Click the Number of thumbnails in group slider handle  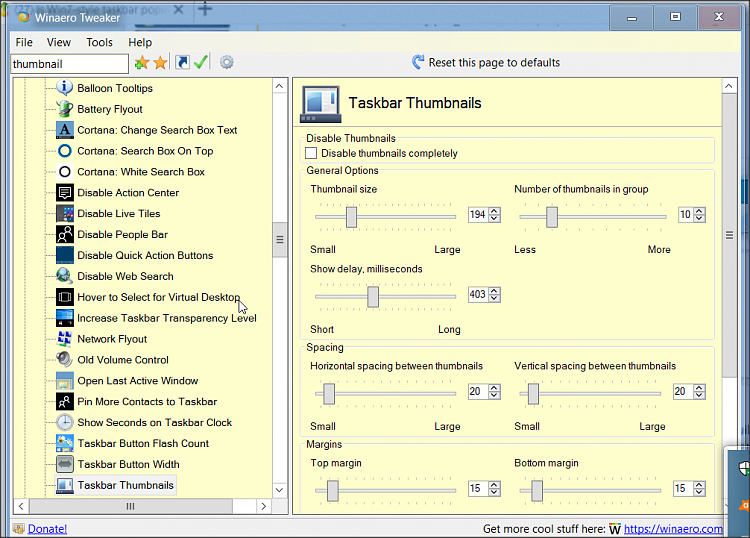coord(552,217)
